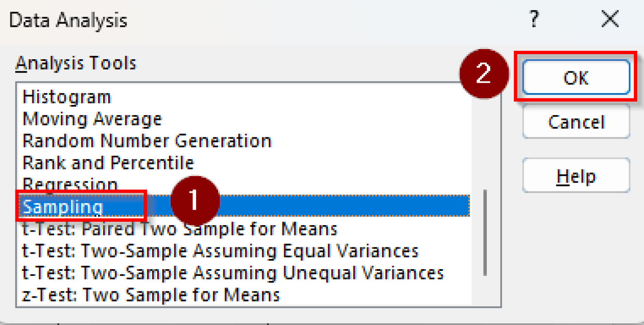Select the Moving Average tool
This screenshot has width=644, height=325.
click(91, 118)
